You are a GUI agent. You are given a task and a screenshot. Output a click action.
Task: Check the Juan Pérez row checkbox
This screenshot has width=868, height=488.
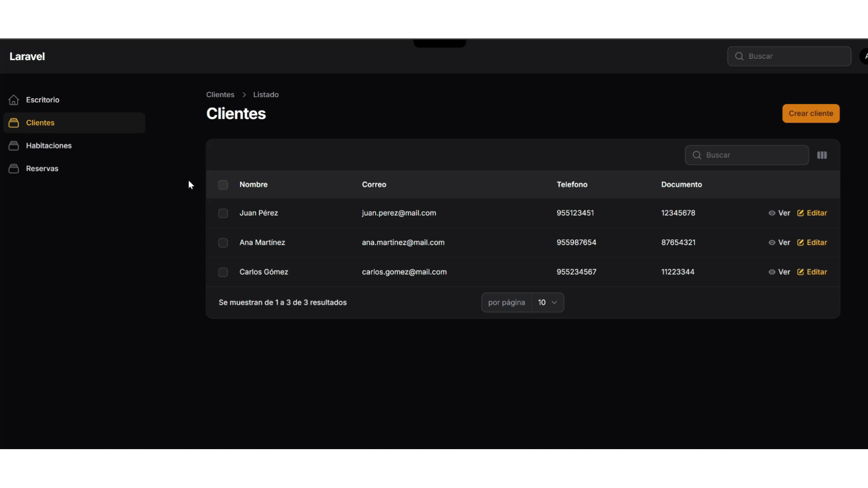click(223, 213)
